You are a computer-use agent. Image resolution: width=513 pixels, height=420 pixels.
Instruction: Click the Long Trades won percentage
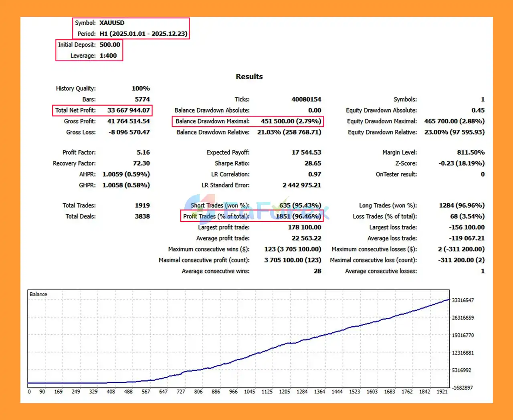click(x=462, y=205)
